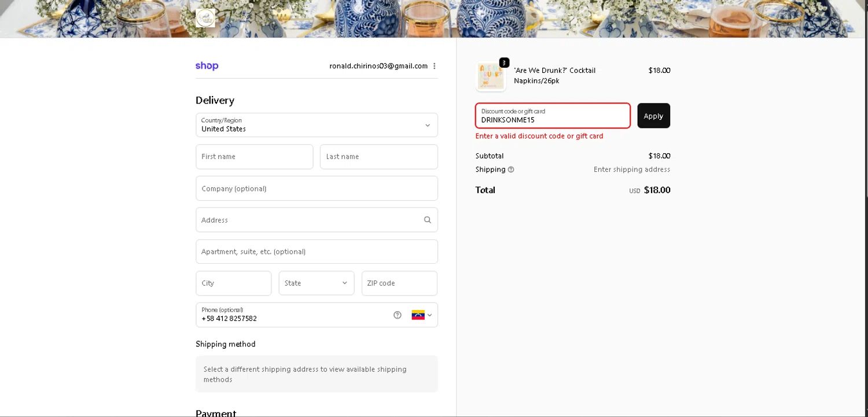
Task: Click the City field
Action: pyautogui.click(x=234, y=283)
